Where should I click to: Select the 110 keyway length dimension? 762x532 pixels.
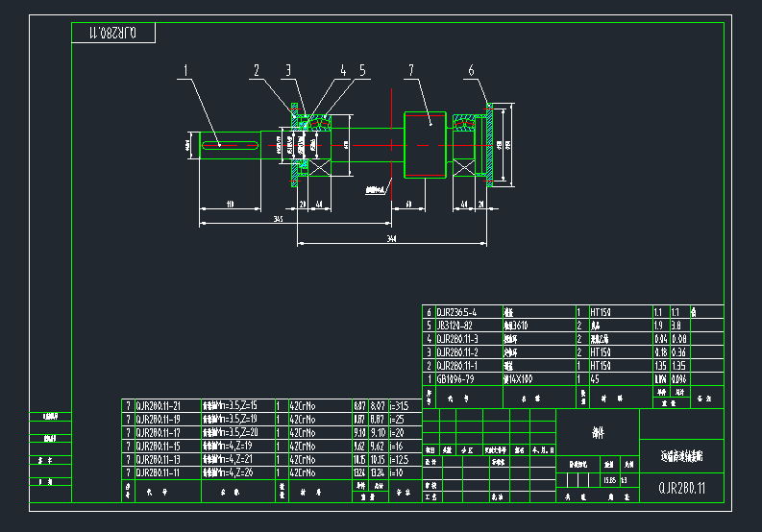(x=231, y=205)
